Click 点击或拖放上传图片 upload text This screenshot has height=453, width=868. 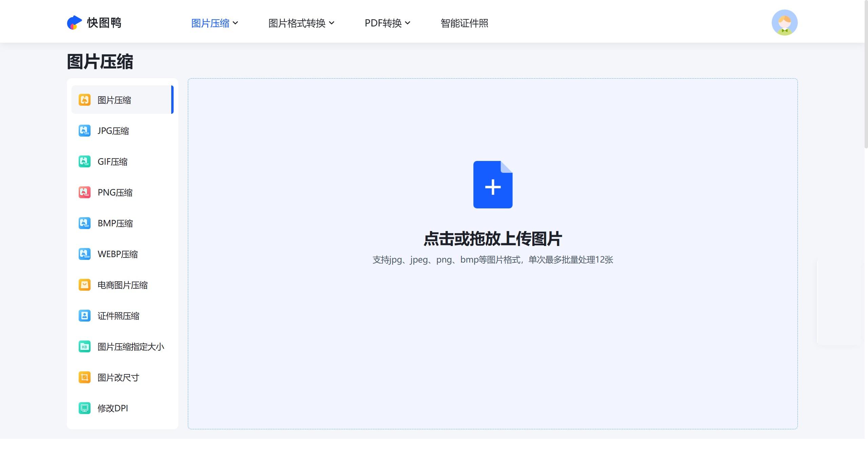point(493,239)
